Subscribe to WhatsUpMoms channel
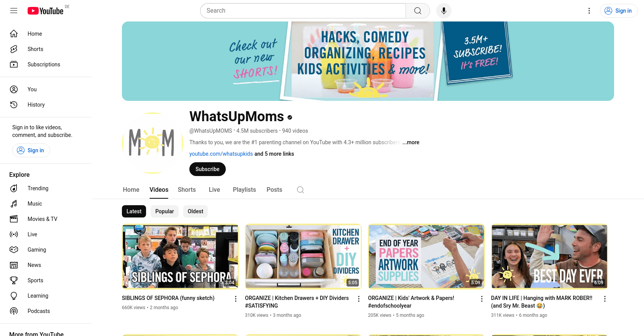The image size is (644, 336). coord(207,169)
